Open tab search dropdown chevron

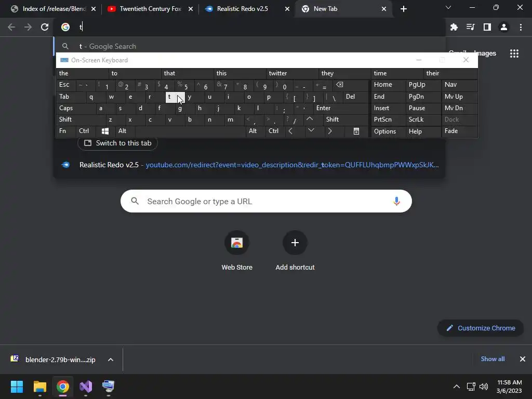[x=448, y=7]
